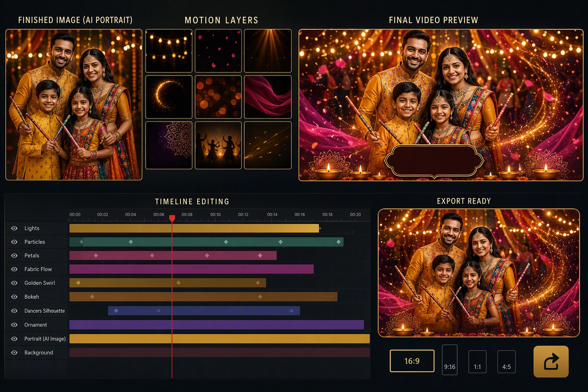
Task: Switch to the 1:1 square format
Action: pos(477,362)
